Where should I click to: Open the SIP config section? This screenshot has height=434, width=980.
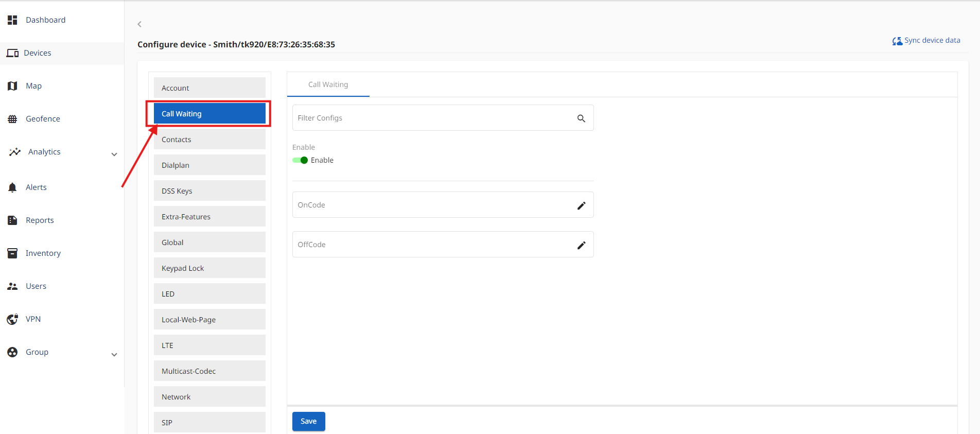[209, 422]
